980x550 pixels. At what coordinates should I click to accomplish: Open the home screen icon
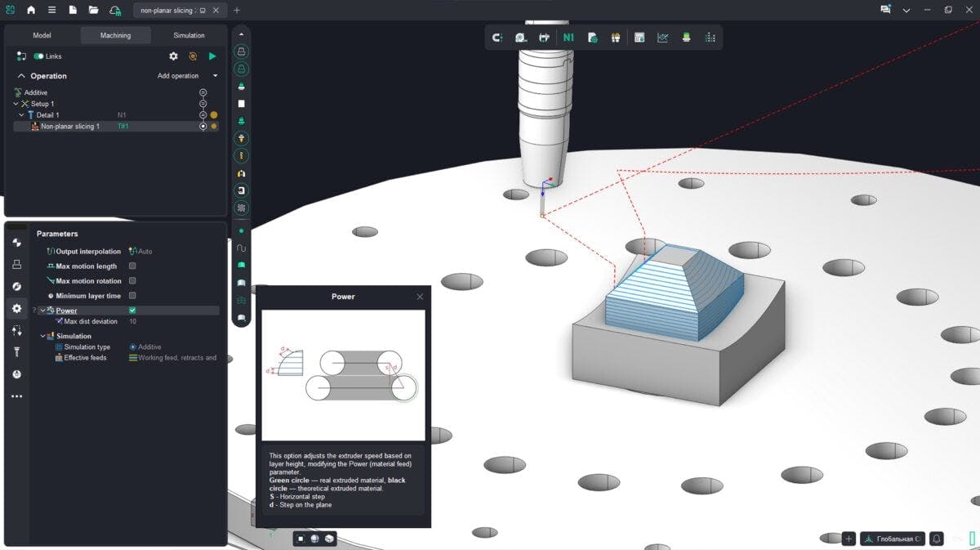(31, 10)
